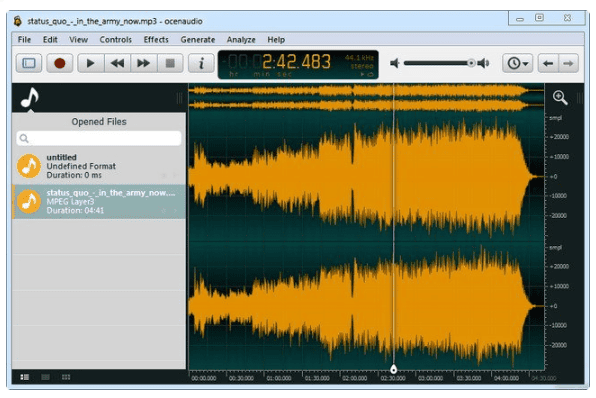Click the search field in Opened Files
596x398 pixels.
click(x=99, y=138)
